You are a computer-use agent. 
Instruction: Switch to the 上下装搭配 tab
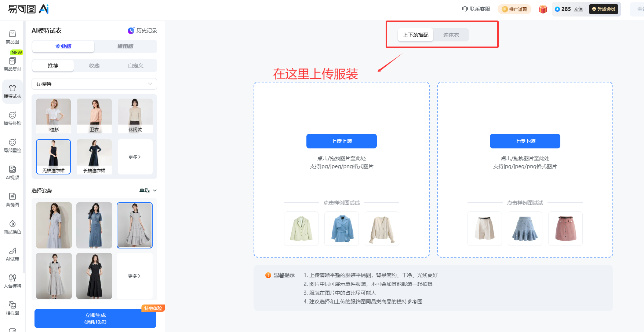tap(416, 35)
